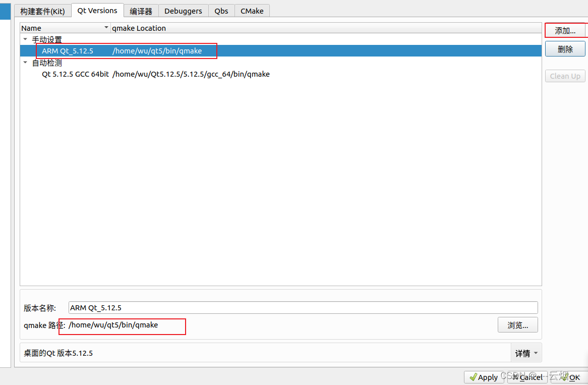Apply the Qt version settings
Viewport: 588px width, 385px height.
[484, 377]
